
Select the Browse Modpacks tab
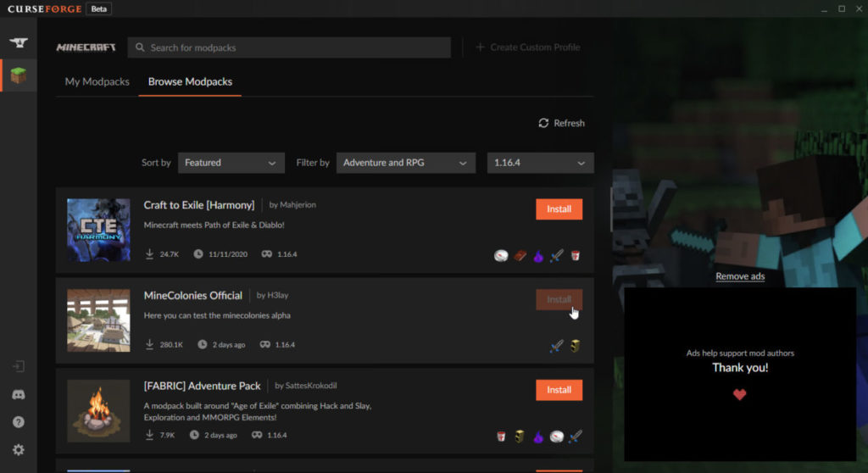pyautogui.click(x=190, y=81)
